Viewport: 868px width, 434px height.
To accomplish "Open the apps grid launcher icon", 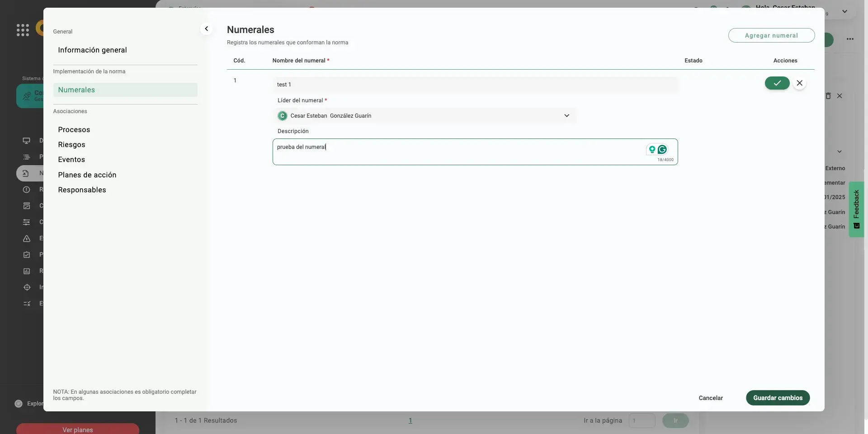I will click(x=23, y=30).
